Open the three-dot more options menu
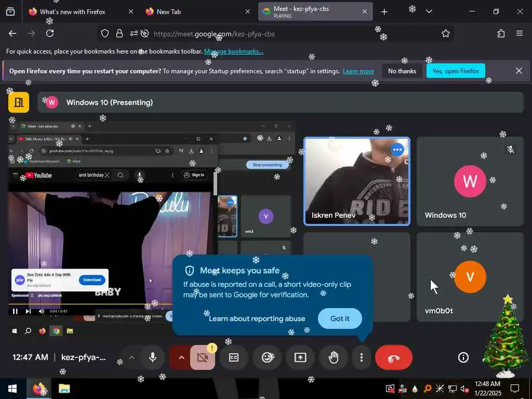 pyautogui.click(x=362, y=357)
